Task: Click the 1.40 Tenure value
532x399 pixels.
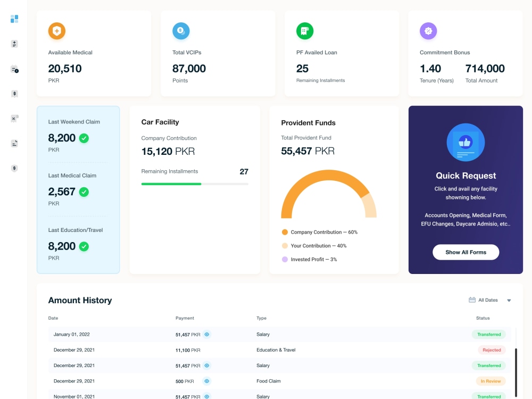Action: 430,69
